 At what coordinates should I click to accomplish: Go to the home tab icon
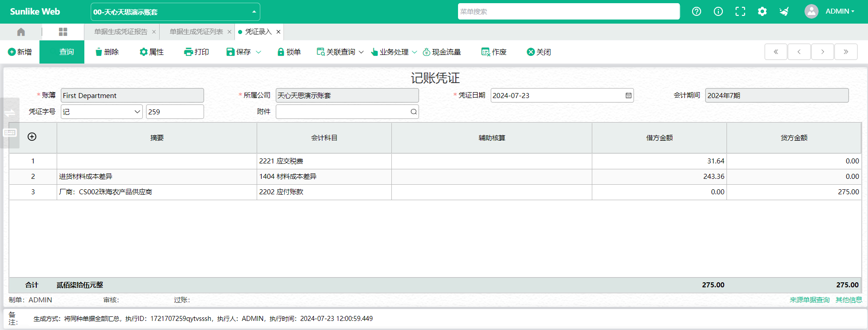click(x=21, y=32)
